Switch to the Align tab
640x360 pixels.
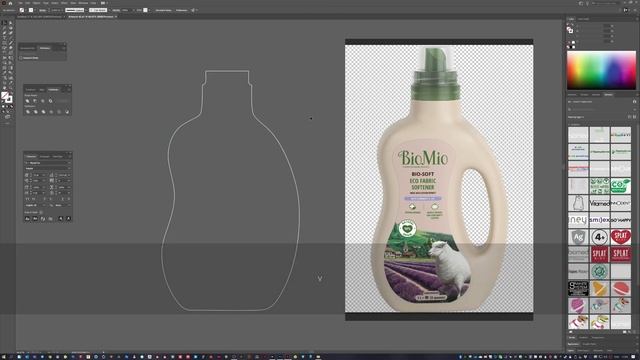pos(42,90)
